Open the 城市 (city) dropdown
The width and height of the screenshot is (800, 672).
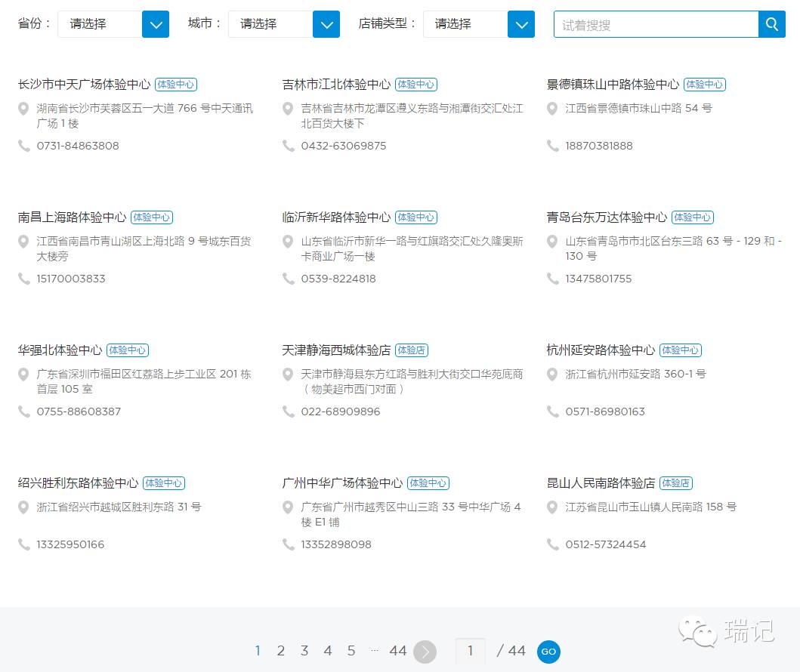click(326, 24)
